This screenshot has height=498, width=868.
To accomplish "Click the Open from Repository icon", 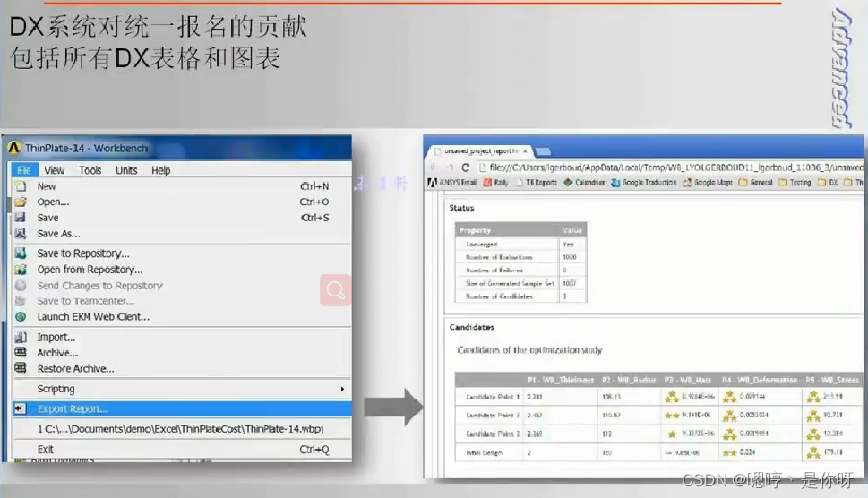I will (x=21, y=270).
